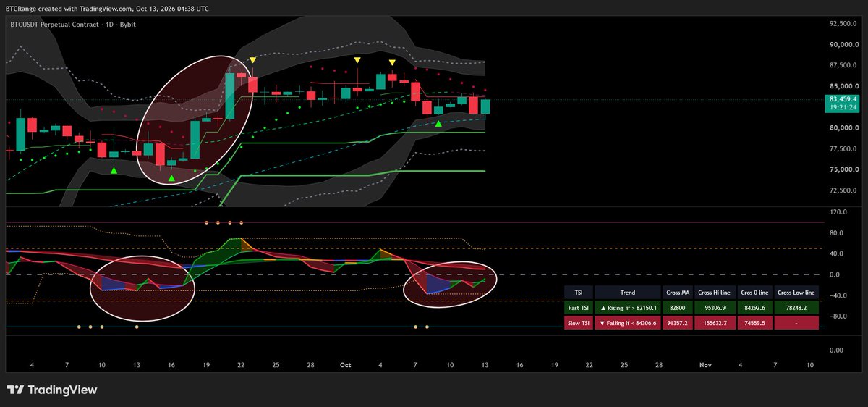Click the current price label 83,459.4
The image size is (868, 407).
[x=843, y=99]
